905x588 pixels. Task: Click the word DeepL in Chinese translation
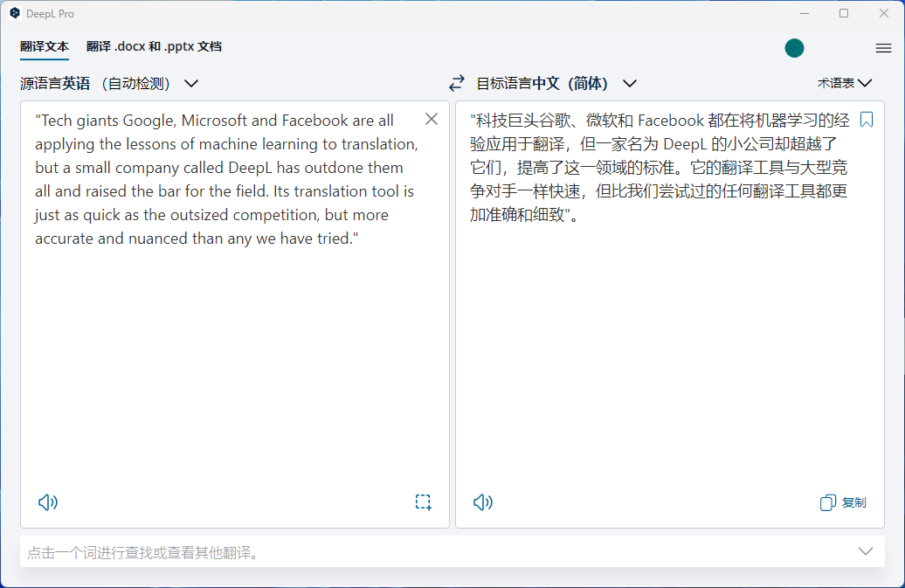pyautogui.click(x=685, y=143)
